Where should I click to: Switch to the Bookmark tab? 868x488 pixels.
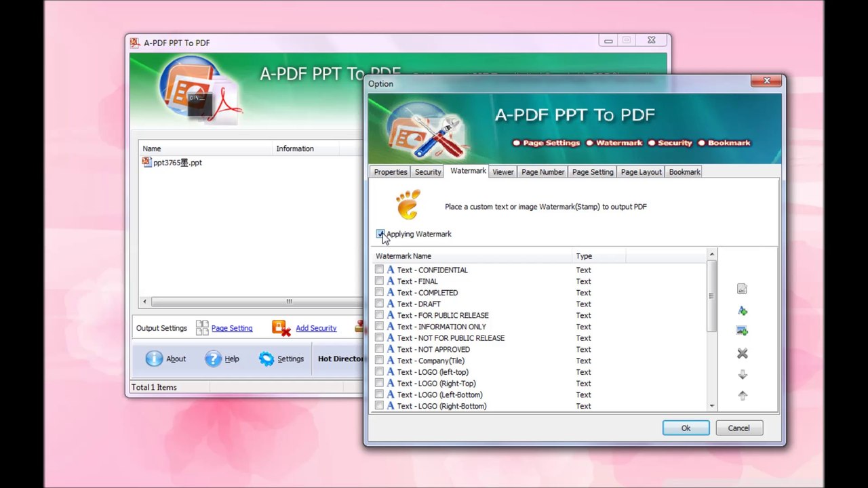[684, 172]
